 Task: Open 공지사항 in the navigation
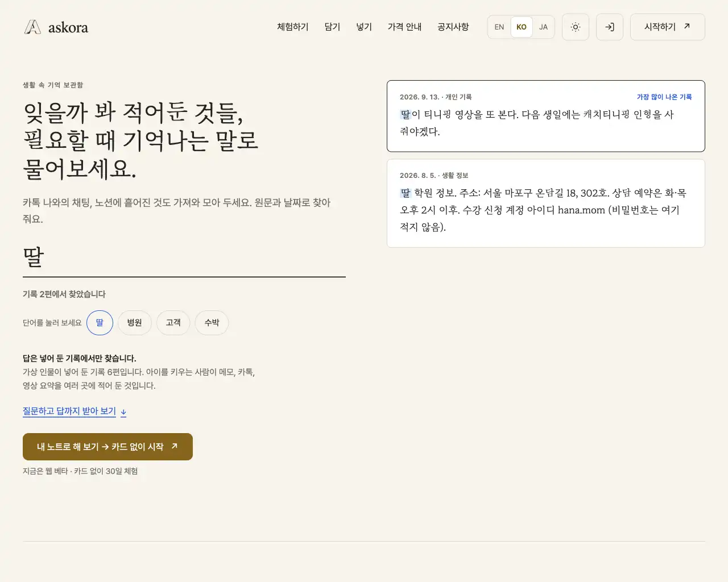(453, 27)
